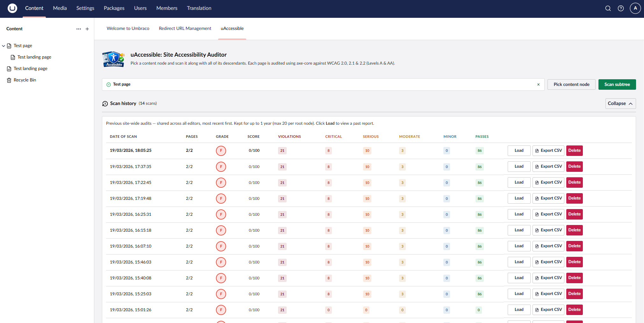Open the Recycle Bin
Image resolution: width=644 pixels, height=323 pixels.
pyautogui.click(x=25, y=80)
